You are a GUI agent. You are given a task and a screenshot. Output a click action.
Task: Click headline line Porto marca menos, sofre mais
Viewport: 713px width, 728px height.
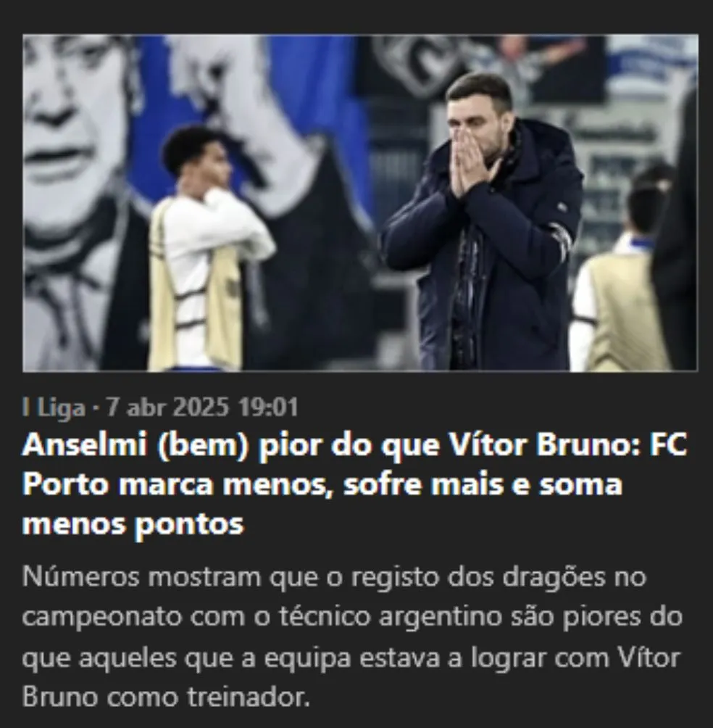coord(322,484)
